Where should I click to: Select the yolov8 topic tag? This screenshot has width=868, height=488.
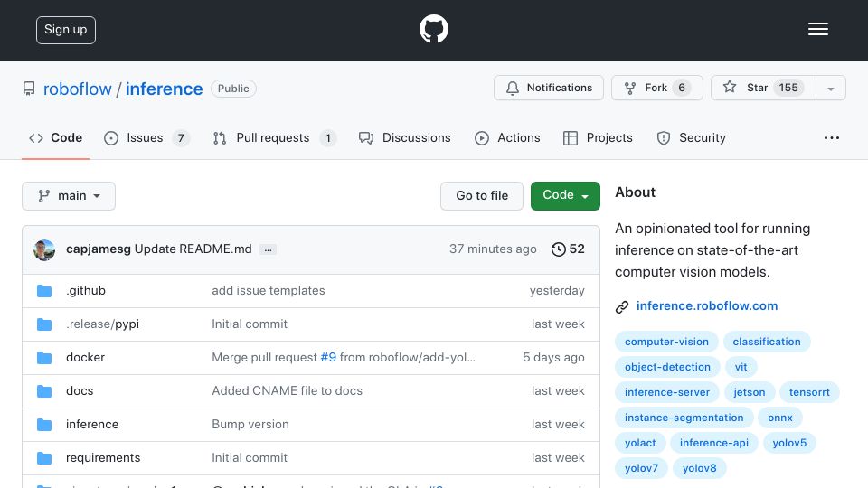[699, 468]
